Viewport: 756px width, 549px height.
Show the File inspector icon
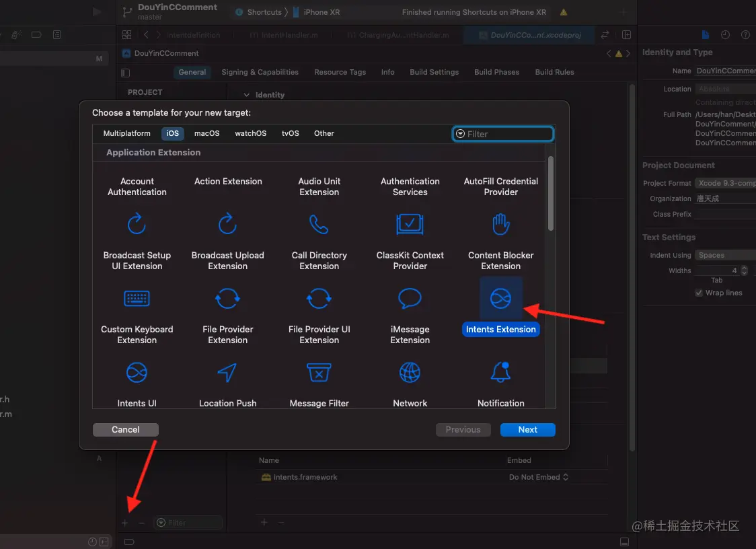tap(706, 35)
